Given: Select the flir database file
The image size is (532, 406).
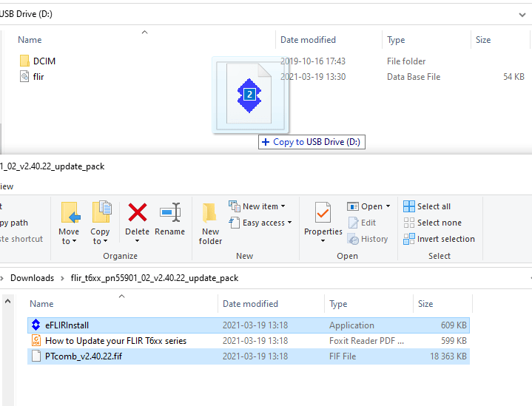Looking at the screenshot, I should click(x=38, y=77).
